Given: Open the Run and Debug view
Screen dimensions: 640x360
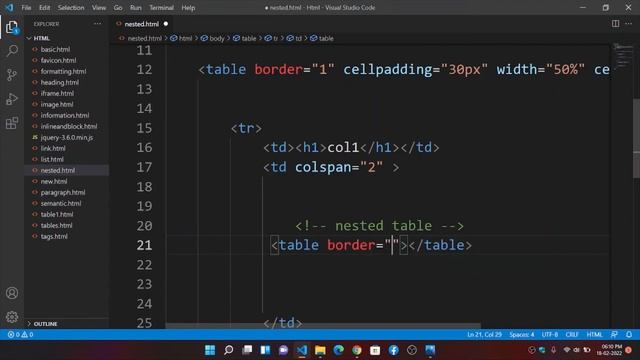Looking at the screenshot, I should click(12, 99).
